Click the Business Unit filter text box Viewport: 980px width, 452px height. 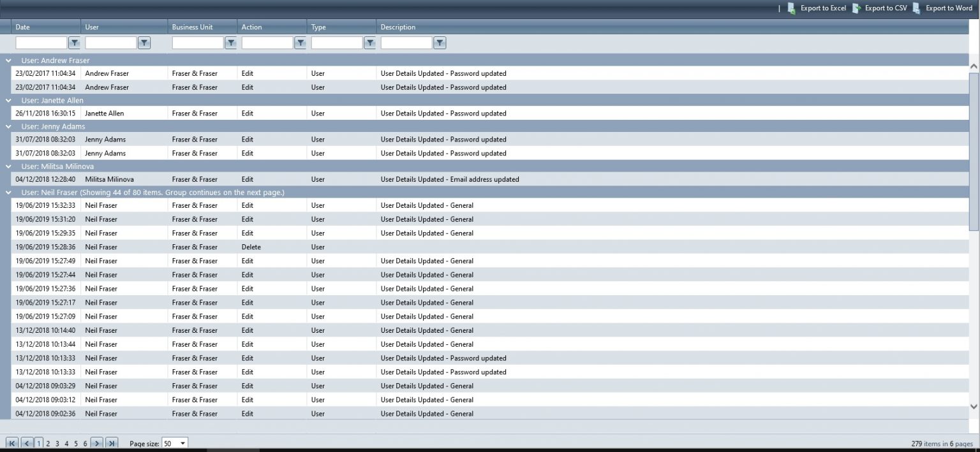[x=198, y=43]
